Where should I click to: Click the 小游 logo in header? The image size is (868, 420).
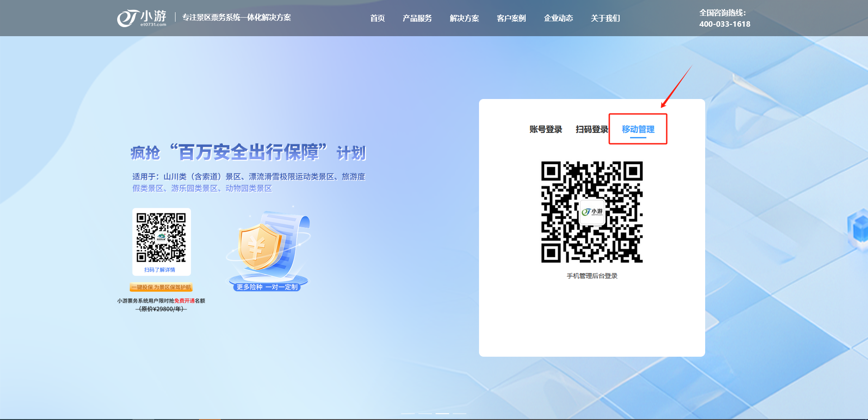pos(142,18)
